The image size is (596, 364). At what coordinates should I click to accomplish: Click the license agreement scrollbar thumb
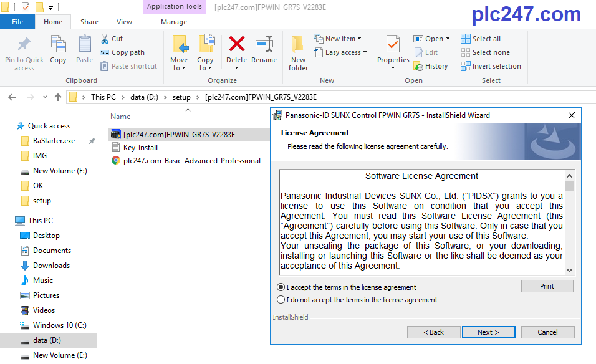[x=569, y=186]
